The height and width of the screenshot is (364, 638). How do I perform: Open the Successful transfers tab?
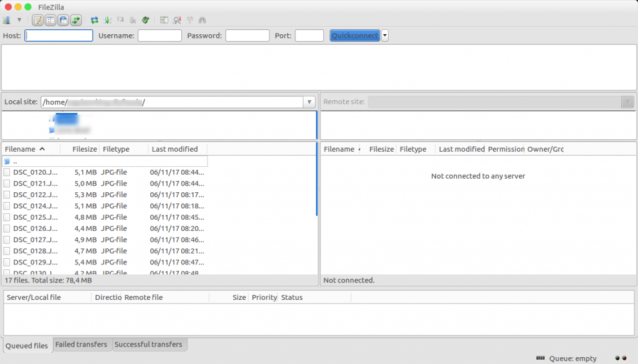[150, 345]
